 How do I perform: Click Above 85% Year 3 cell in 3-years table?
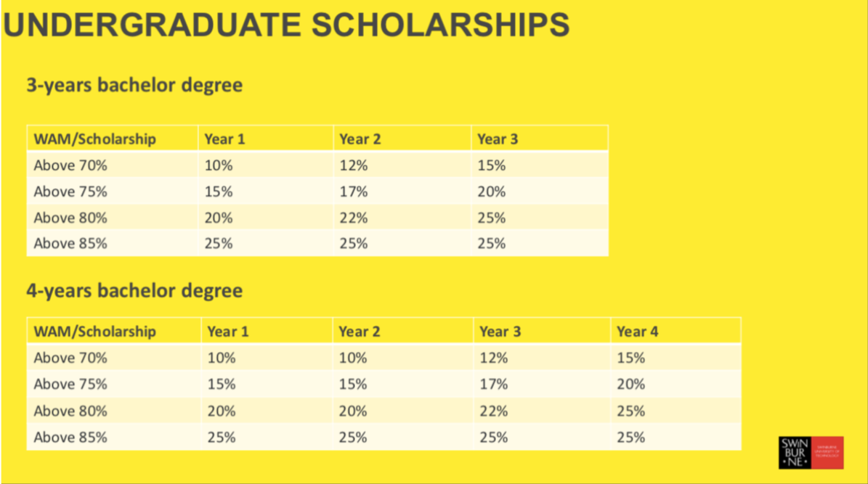[492, 244]
